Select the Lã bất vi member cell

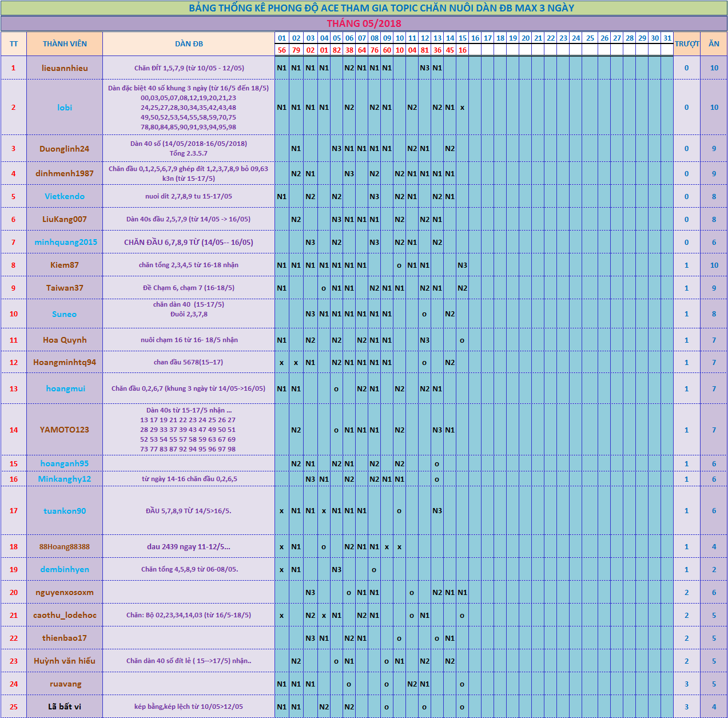65,707
